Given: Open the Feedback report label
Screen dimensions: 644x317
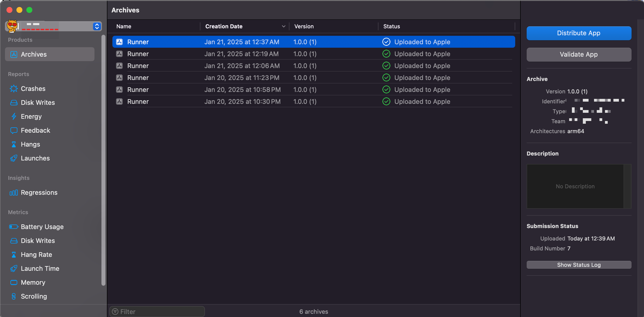Looking at the screenshot, I should tap(36, 130).
